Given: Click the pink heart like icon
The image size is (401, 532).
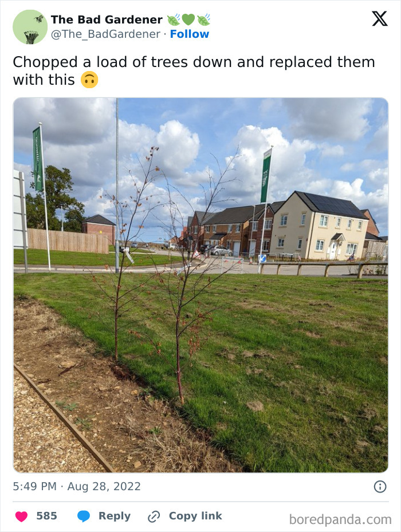Looking at the screenshot, I should pyautogui.click(x=21, y=517).
